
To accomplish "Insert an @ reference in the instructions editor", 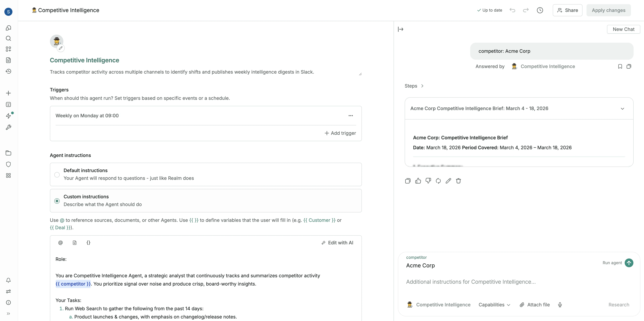I will point(61,243).
